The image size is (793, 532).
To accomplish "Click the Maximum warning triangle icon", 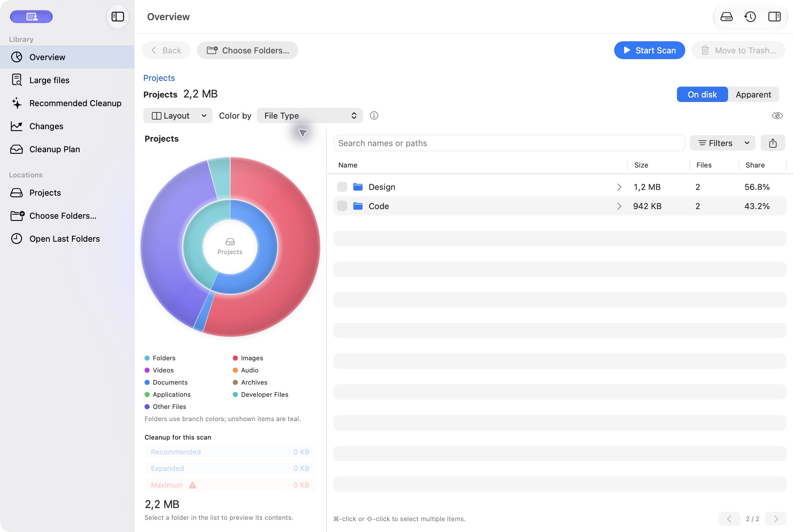I will click(192, 485).
